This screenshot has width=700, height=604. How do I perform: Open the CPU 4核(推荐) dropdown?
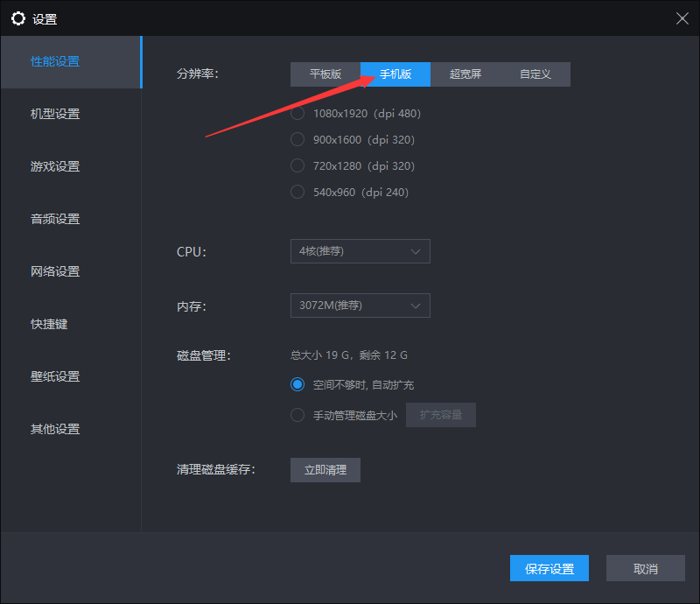(360, 251)
